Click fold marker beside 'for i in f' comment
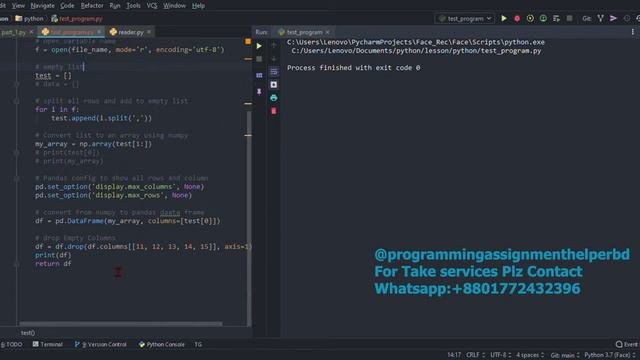The image size is (640, 360). 16,101
